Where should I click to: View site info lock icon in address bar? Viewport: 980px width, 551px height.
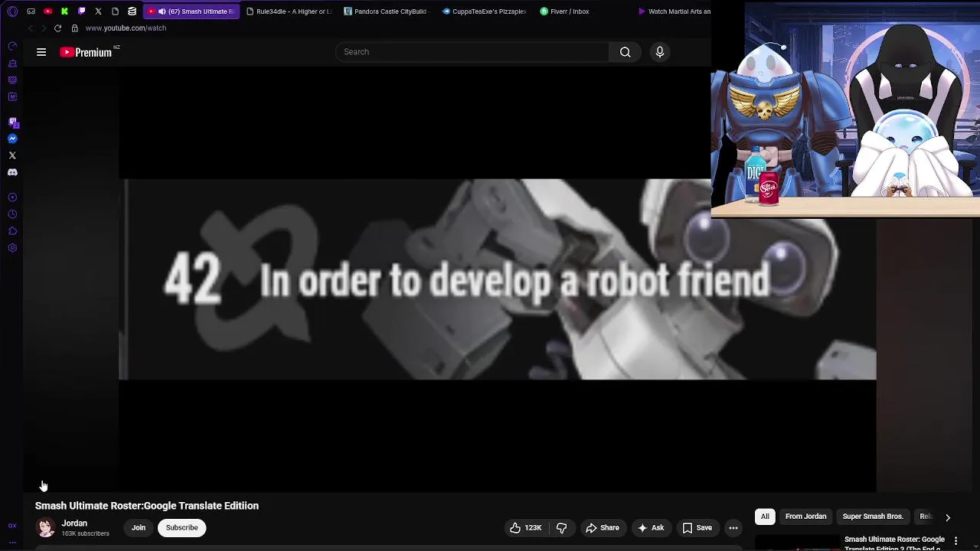click(x=74, y=28)
